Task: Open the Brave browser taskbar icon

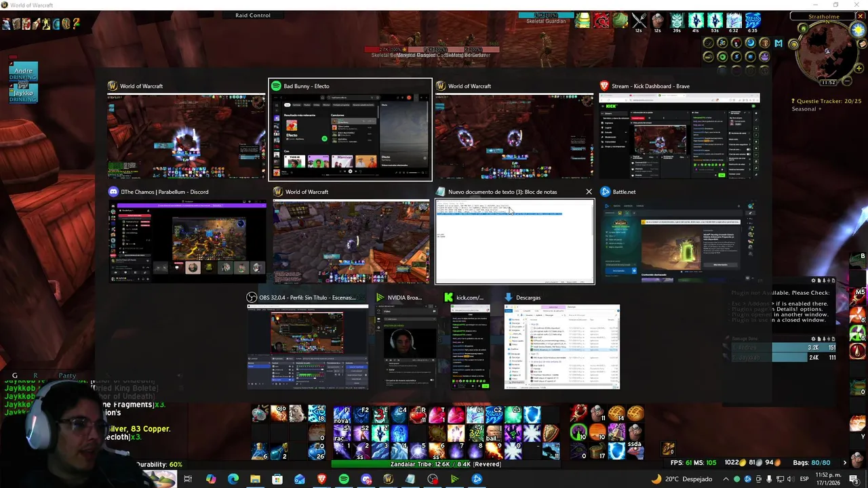Action: click(x=321, y=479)
